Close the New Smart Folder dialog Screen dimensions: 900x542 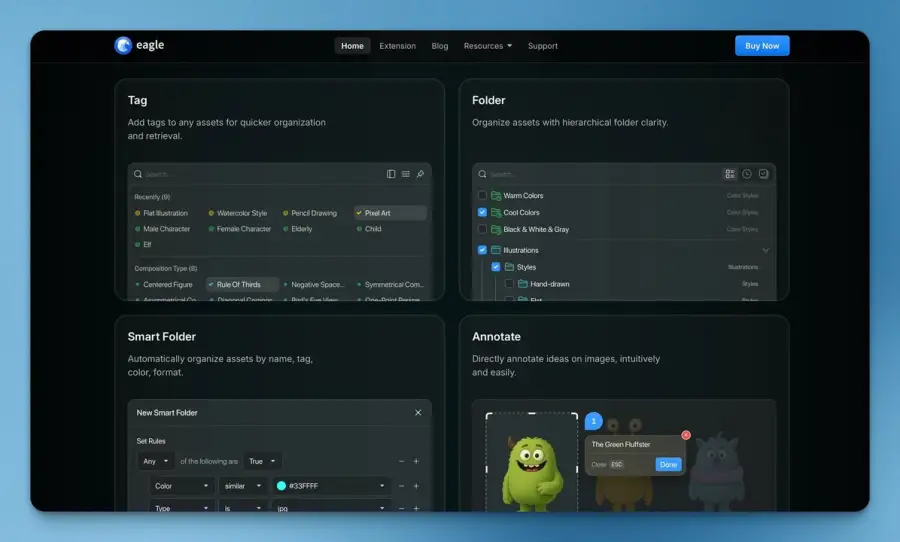(418, 412)
